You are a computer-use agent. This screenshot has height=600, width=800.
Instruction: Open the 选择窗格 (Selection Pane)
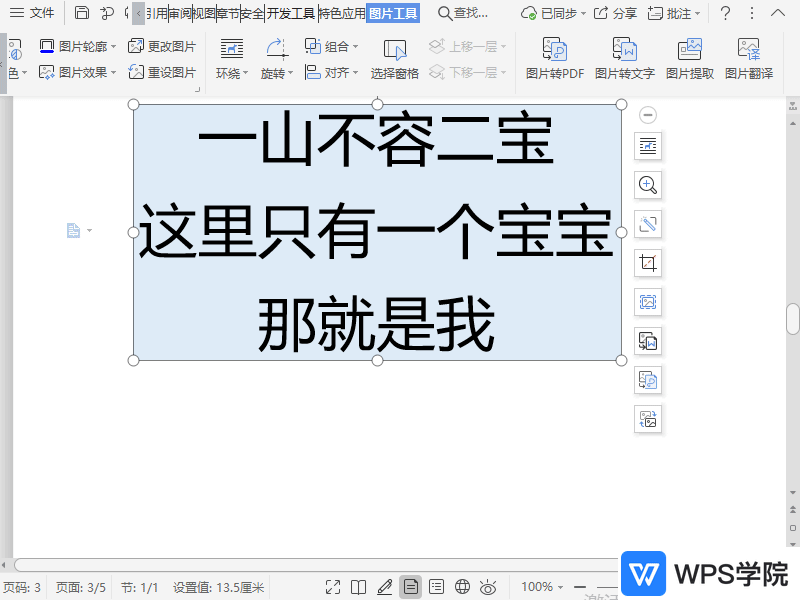[x=394, y=59]
